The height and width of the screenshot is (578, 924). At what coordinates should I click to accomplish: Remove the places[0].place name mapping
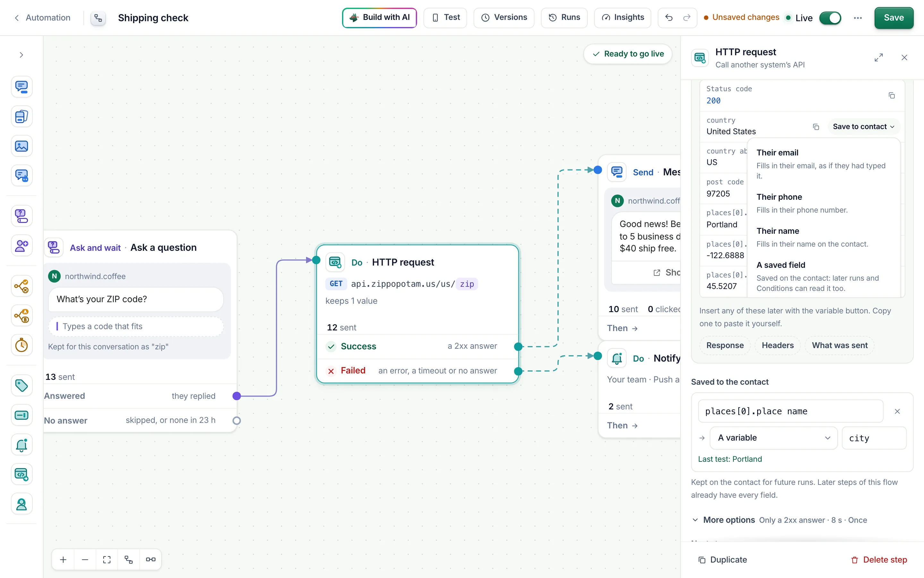897,411
